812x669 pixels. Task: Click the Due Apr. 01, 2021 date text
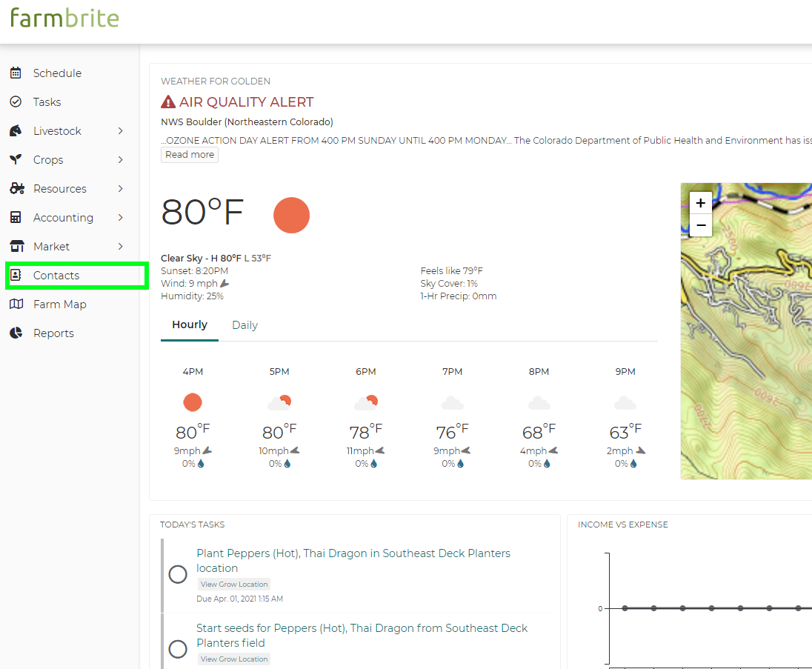pos(240,599)
